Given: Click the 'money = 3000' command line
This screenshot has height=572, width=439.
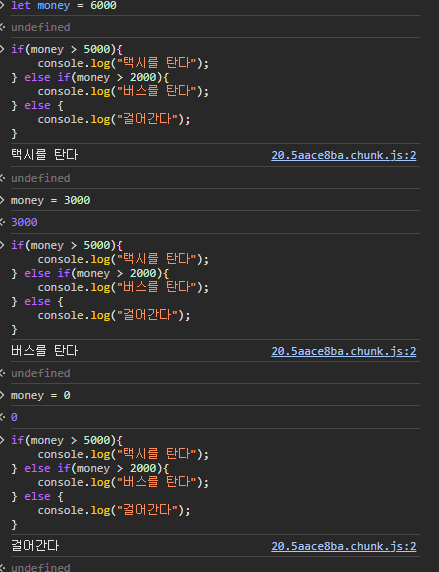Looking at the screenshot, I should pos(50,200).
